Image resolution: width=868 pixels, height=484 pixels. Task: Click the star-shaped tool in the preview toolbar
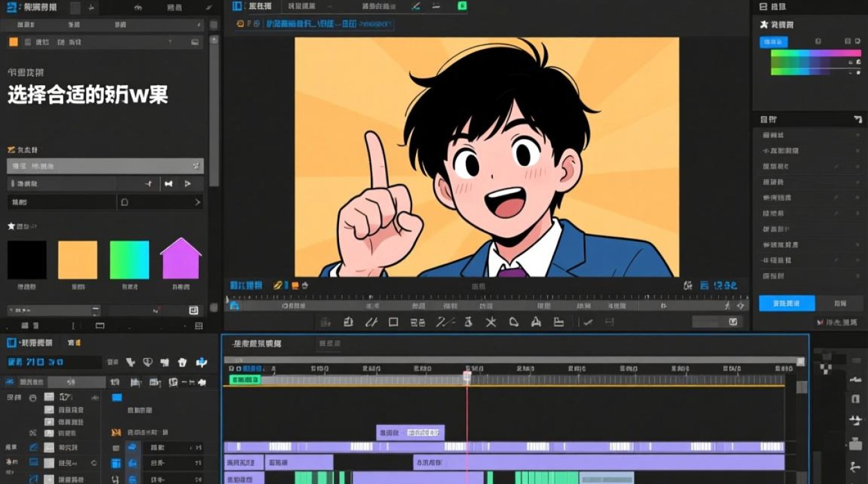(490, 321)
